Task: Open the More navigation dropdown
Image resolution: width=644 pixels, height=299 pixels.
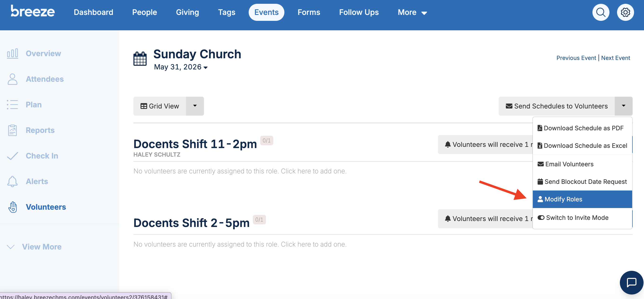Action: pos(412,12)
